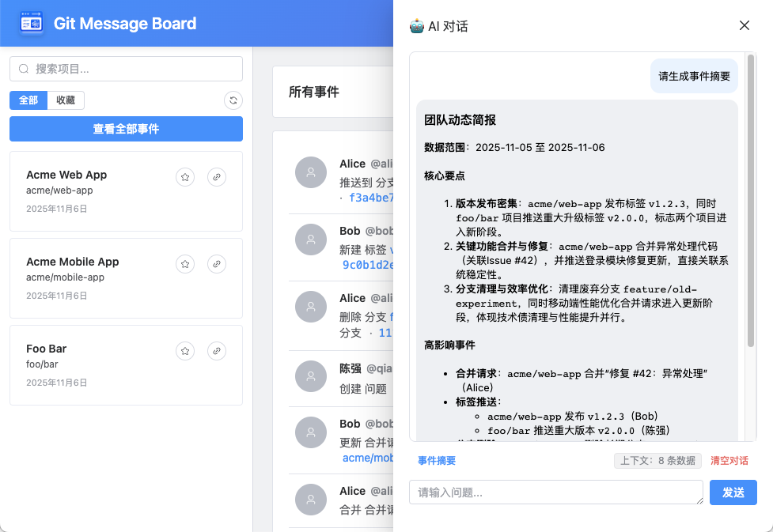This screenshot has height=532, width=773.
Task: Click the 事件摘要 link
Action: [x=437, y=461]
